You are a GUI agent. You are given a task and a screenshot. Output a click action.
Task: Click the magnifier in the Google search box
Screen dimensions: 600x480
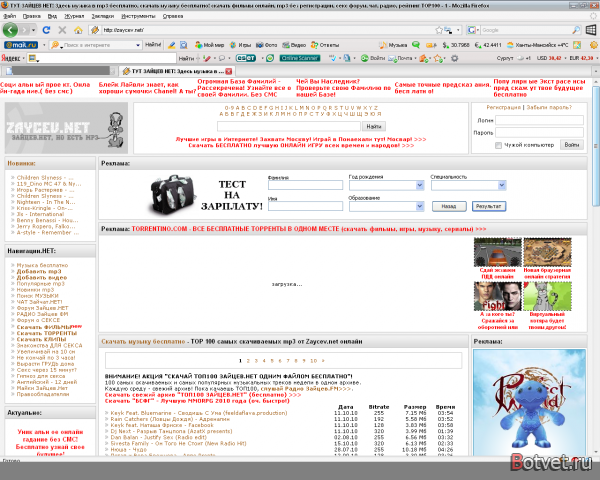tap(576, 30)
